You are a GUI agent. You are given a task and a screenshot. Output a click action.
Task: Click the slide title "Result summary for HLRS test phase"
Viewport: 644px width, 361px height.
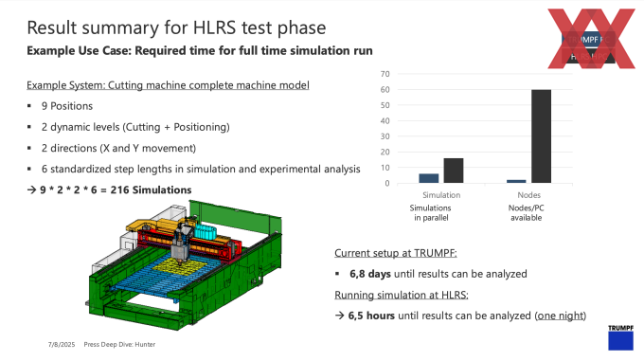(x=176, y=27)
